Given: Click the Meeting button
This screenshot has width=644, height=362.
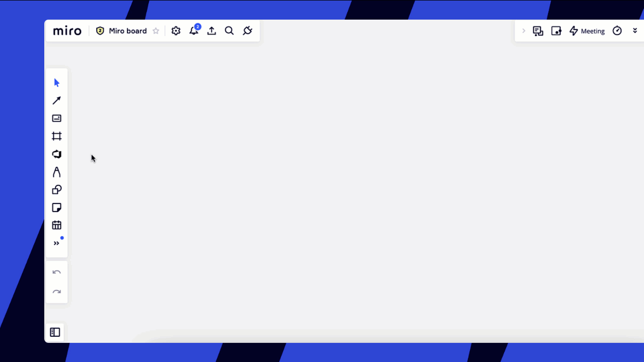Looking at the screenshot, I should point(587,31).
